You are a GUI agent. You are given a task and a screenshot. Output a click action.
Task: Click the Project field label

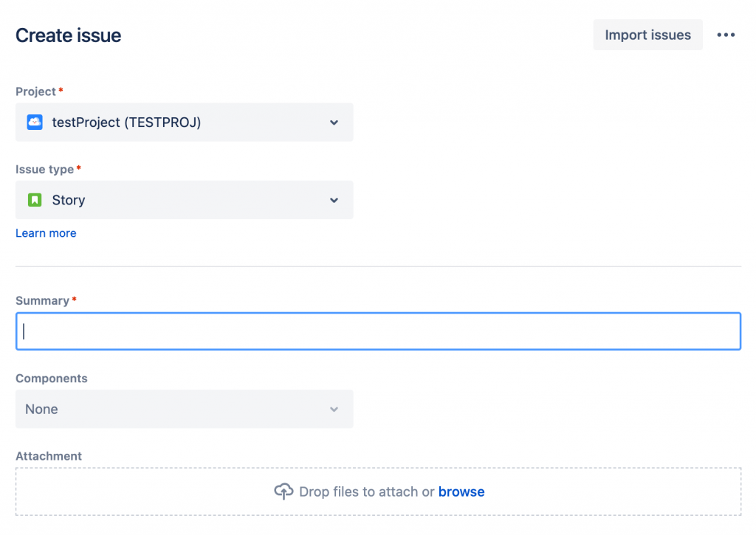click(35, 92)
